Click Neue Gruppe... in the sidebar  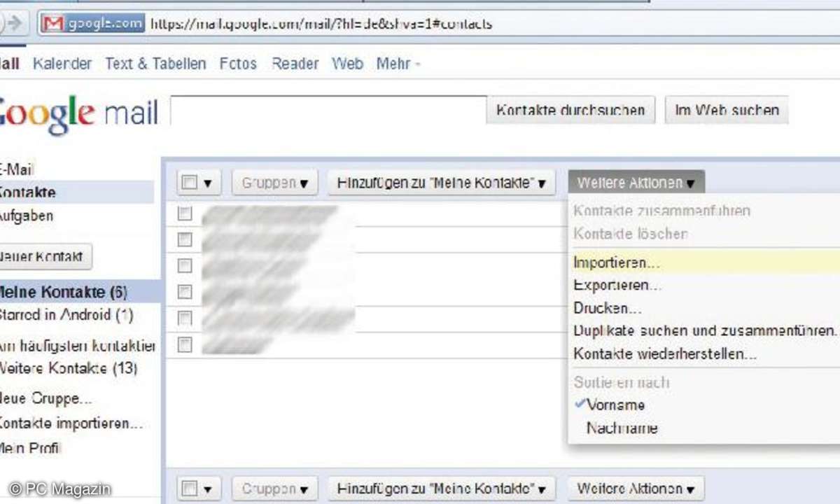[46, 399]
